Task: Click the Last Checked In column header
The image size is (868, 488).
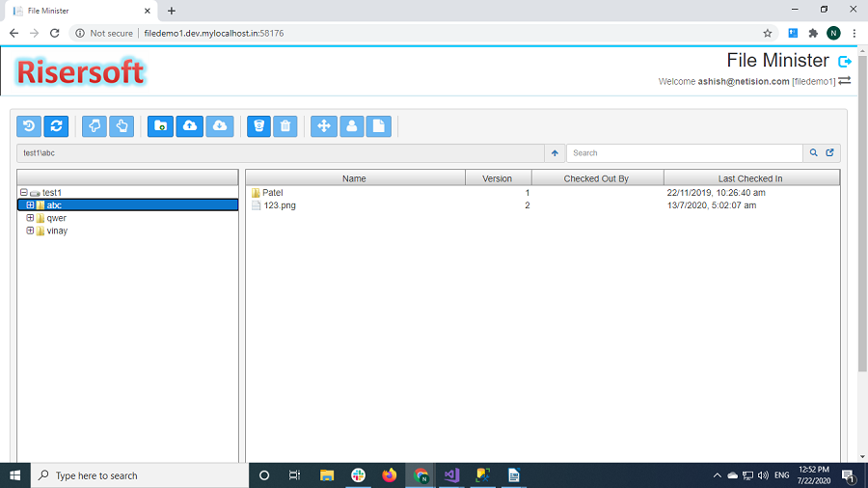Action: pyautogui.click(x=750, y=178)
